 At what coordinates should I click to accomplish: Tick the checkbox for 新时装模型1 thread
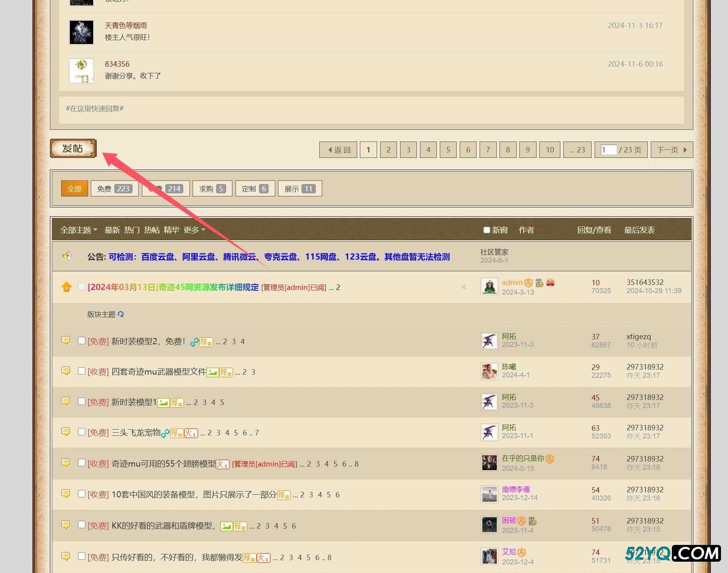81,401
